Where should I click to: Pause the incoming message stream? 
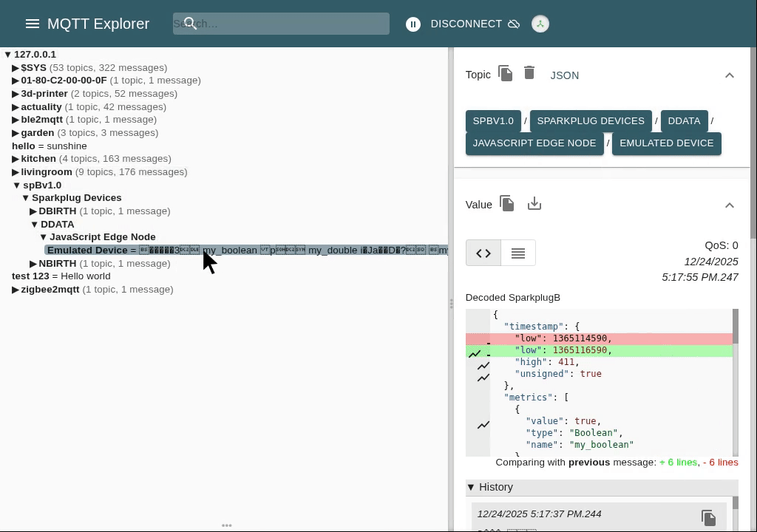(x=413, y=24)
